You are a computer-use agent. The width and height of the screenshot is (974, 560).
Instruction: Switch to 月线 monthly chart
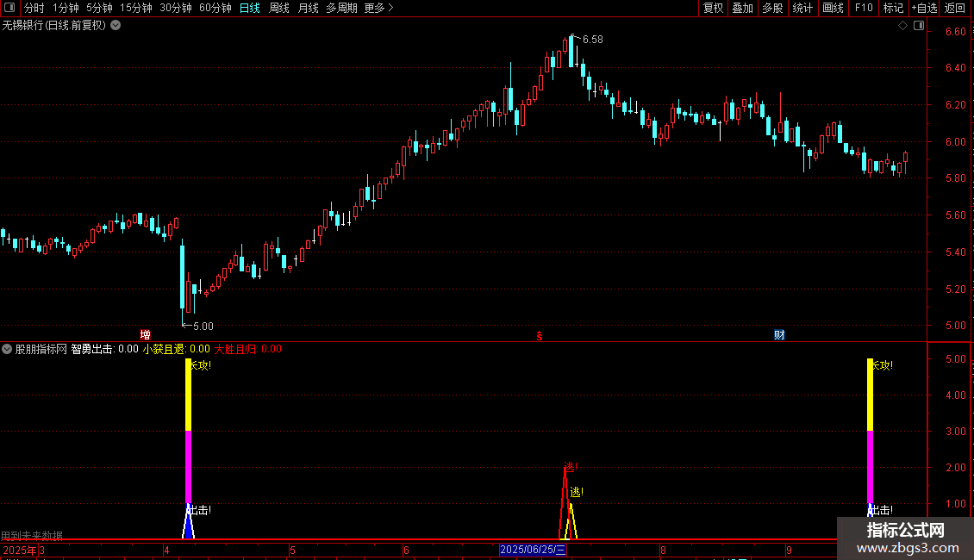pos(308,8)
